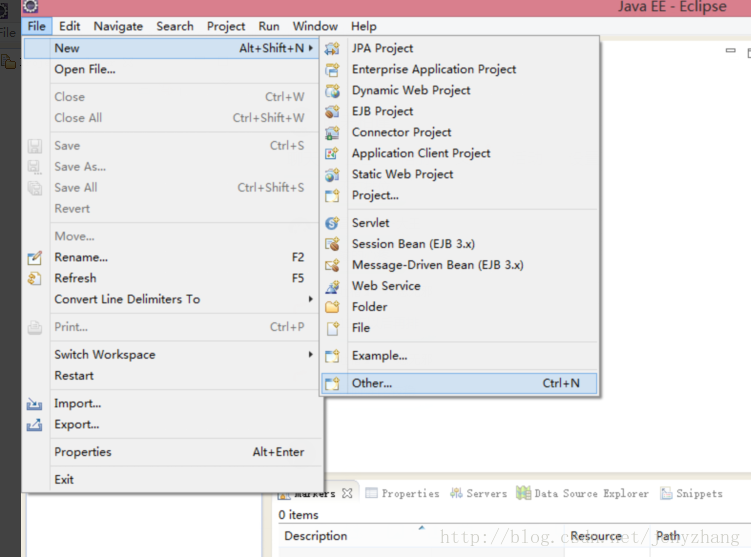
Task: Click the Servlet icon
Action: pos(332,223)
